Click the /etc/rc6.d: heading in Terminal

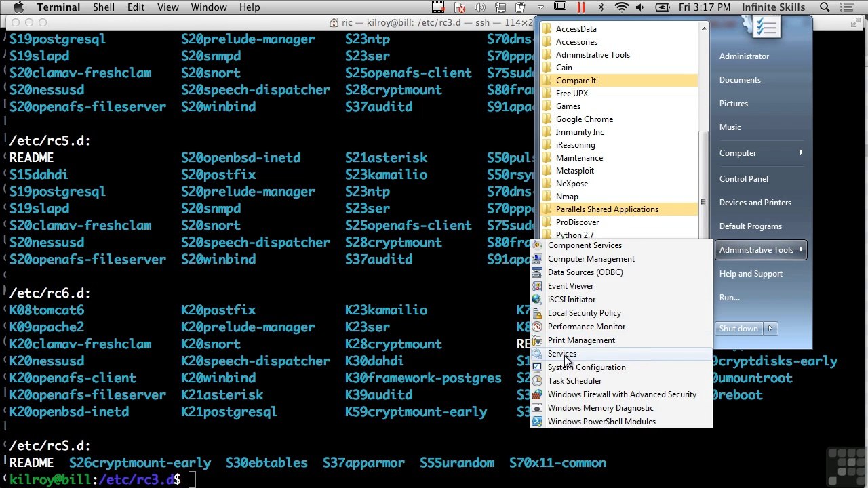click(x=50, y=293)
